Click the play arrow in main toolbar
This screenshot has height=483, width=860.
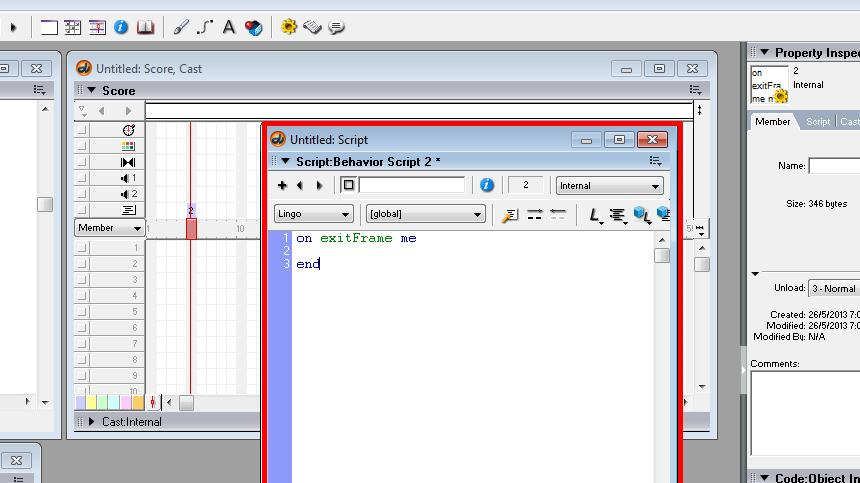pyautogui.click(x=13, y=27)
